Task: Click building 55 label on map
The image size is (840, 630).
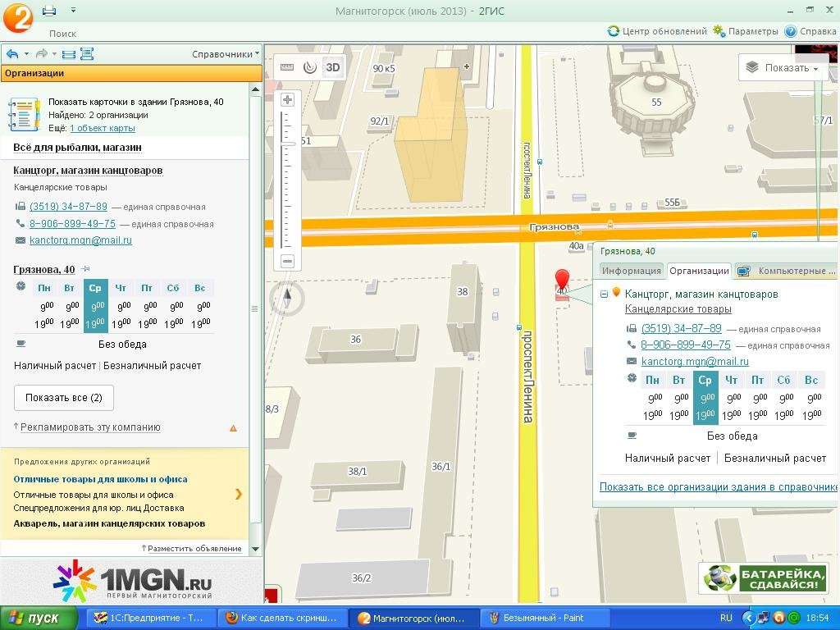Action: coord(656,102)
